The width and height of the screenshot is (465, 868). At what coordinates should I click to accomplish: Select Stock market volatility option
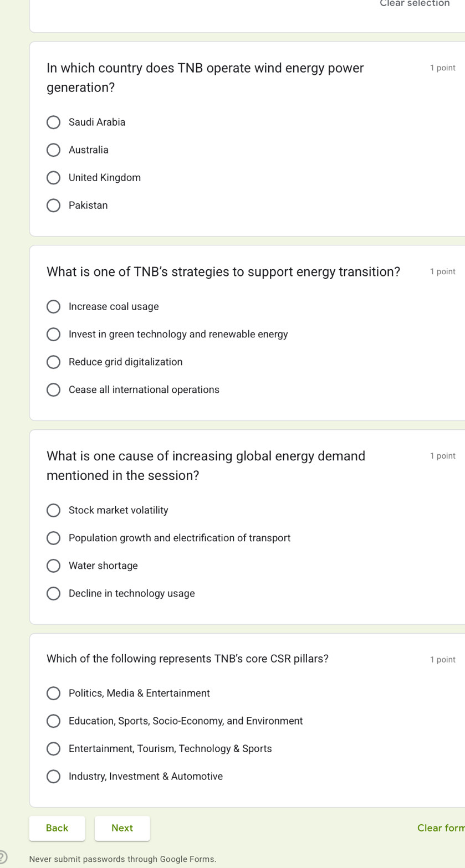point(53,510)
